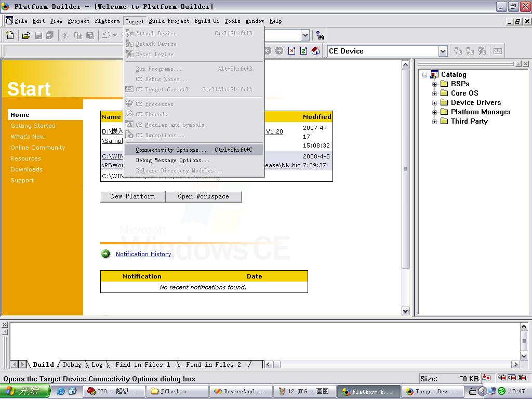Open the Support sidebar link

[22, 180]
